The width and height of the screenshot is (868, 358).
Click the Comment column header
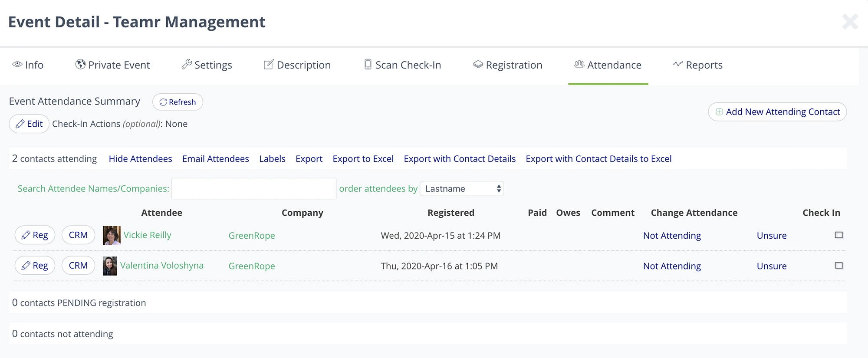(x=613, y=213)
